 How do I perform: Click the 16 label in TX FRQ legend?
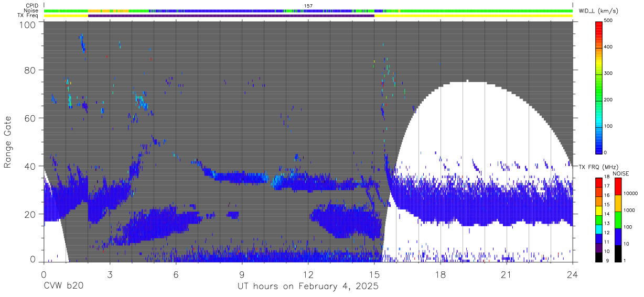[606, 195]
